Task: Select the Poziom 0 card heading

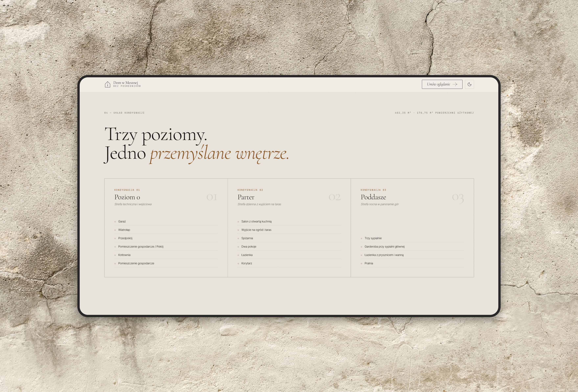Action: coord(127,197)
